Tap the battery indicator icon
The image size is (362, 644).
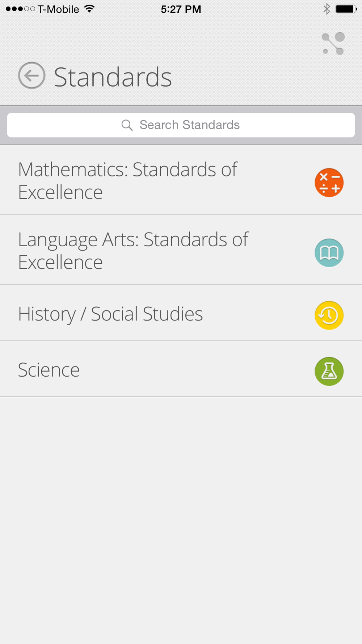[346, 9]
